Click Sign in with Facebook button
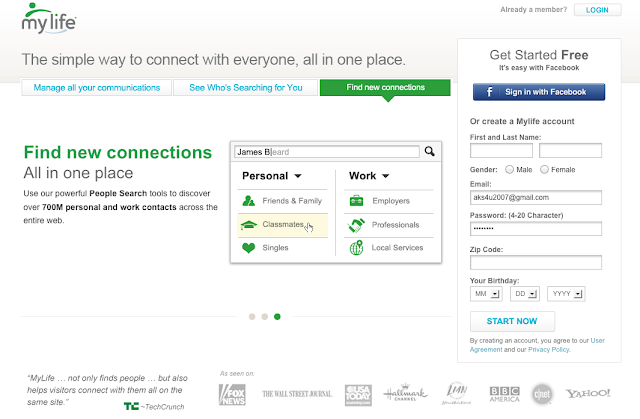The width and height of the screenshot is (640, 419). 539,92
